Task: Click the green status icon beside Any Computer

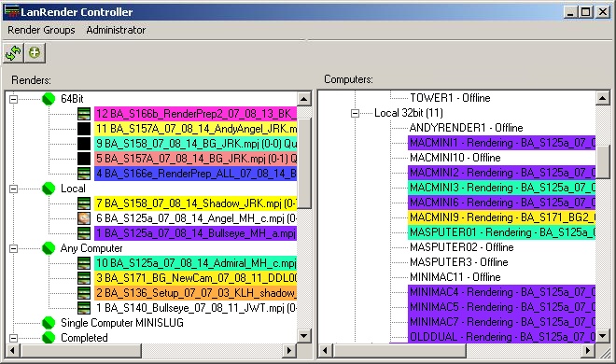Action: coord(49,248)
